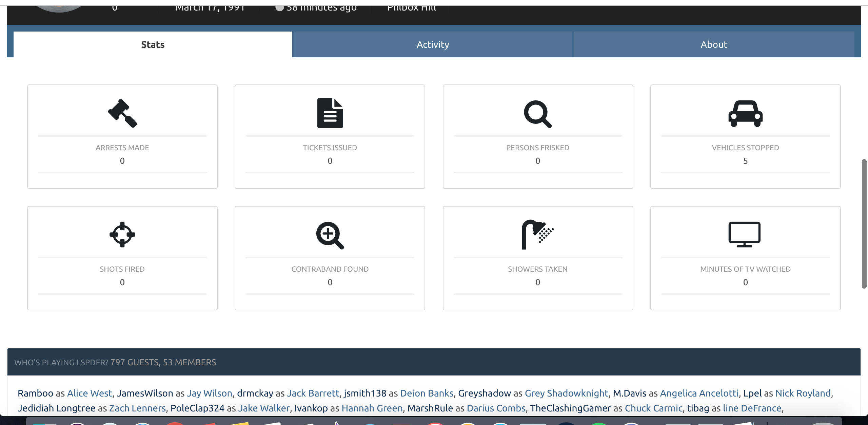The image size is (868, 425).
Task: Open Jack Barrett character link
Action: tap(313, 393)
